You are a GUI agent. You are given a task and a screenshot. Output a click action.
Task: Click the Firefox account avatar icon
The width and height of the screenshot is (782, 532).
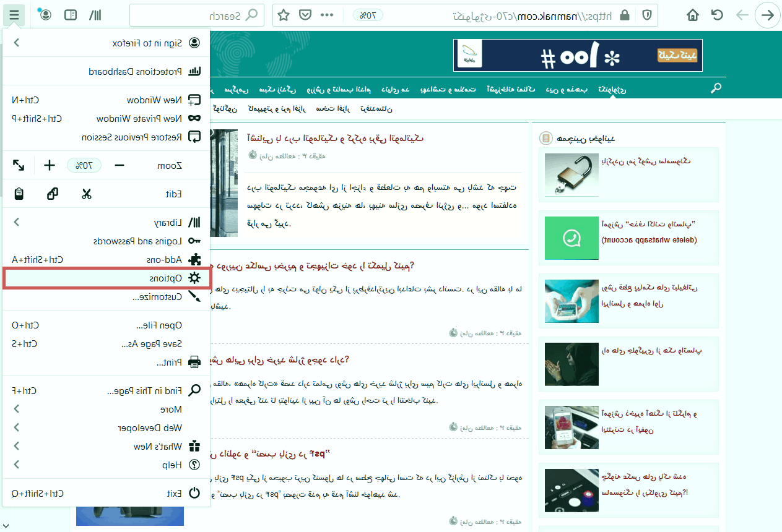coord(45,15)
